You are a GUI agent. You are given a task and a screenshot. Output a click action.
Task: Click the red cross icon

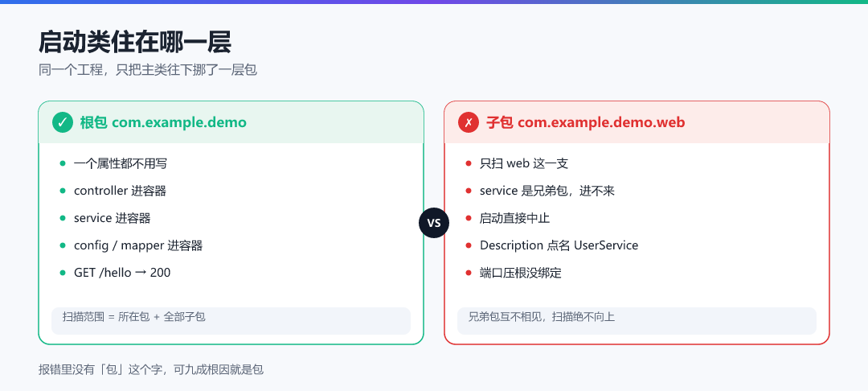[469, 122]
